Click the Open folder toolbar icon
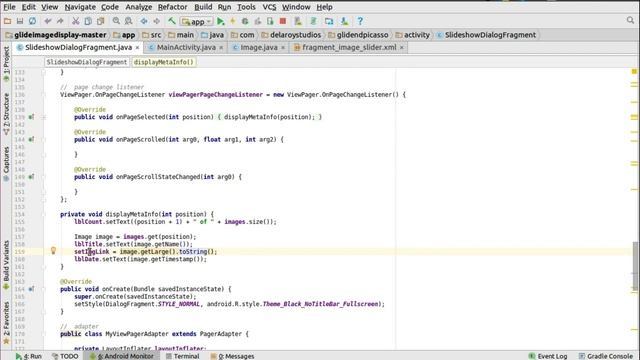Viewport: 640px width, 360px height. (7, 21)
